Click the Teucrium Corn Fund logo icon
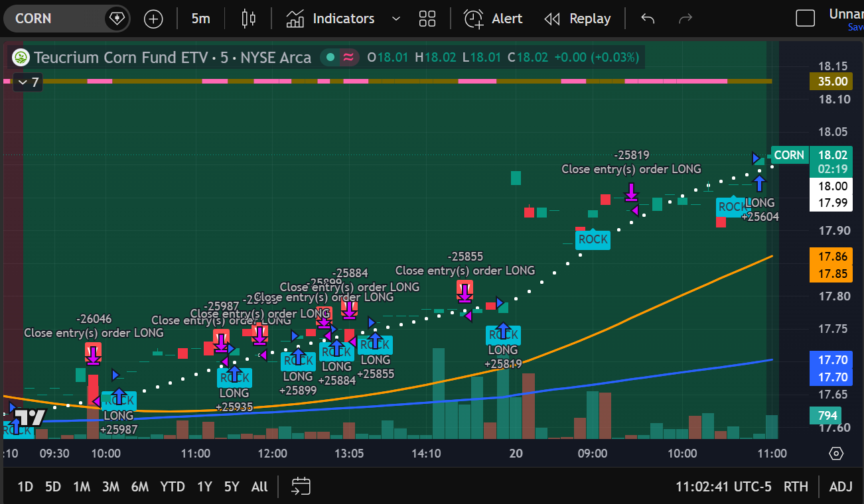Viewport: 864px width, 504px height. coord(21,58)
